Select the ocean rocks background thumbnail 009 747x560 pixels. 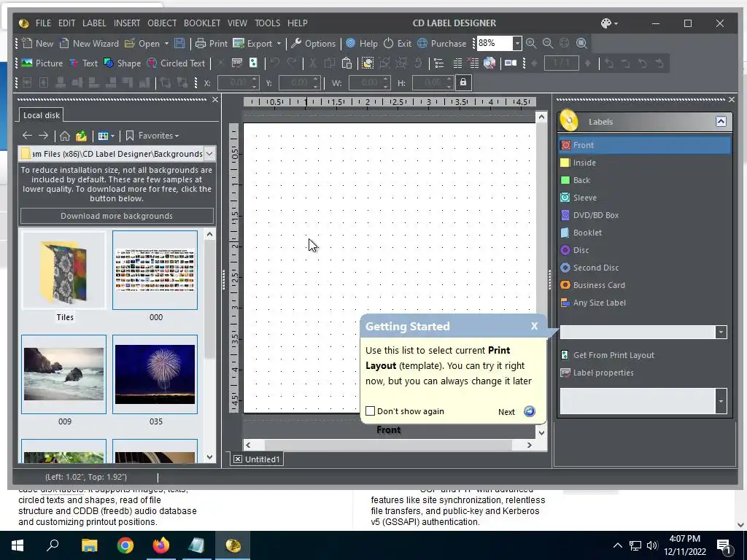click(x=64, y=374)
